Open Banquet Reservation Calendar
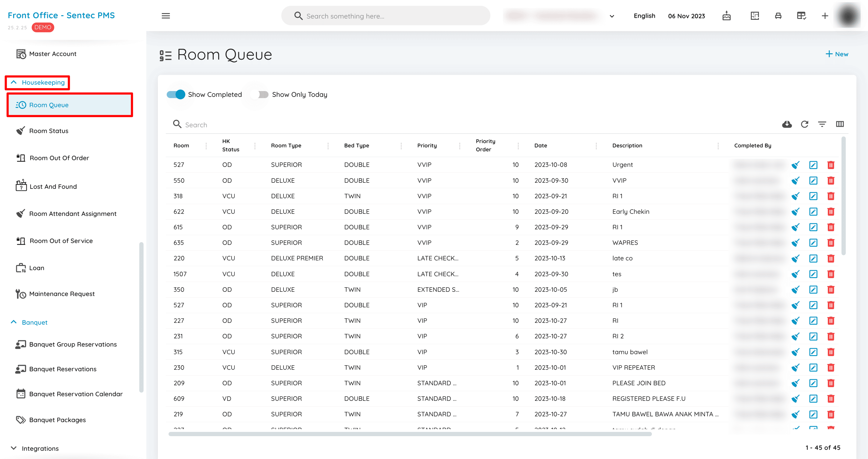Screen dimensions: 868x459 (70, 394)
